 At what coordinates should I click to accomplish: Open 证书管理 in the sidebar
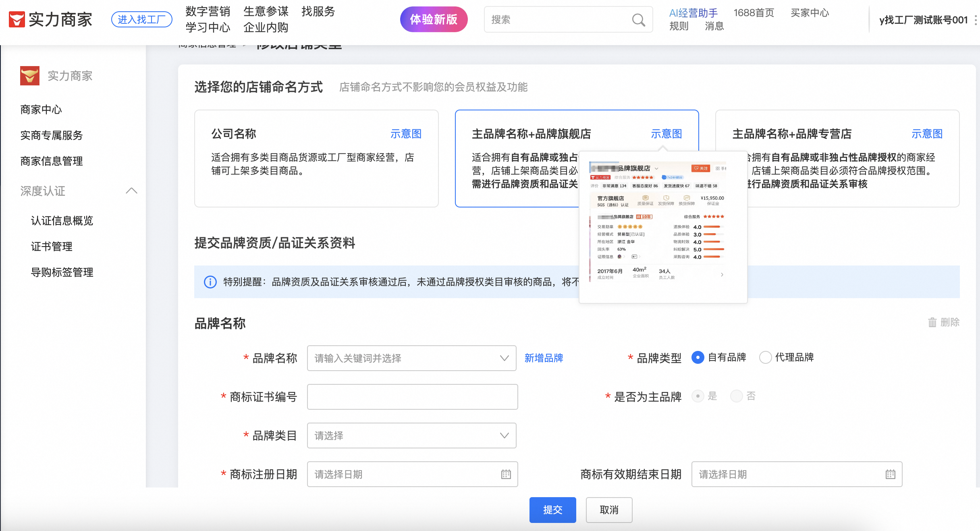click(x=52, y=247)
